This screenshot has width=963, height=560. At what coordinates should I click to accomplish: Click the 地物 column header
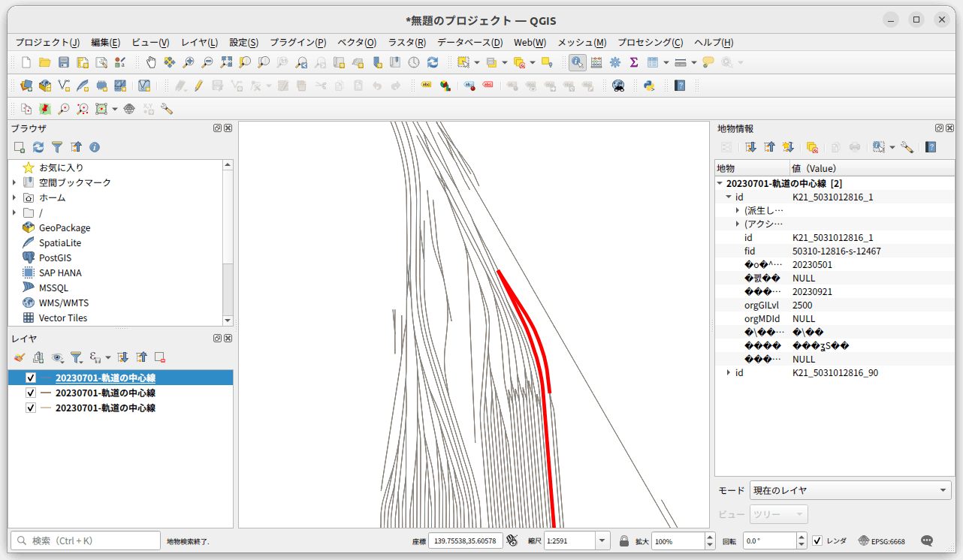[752, 168]
